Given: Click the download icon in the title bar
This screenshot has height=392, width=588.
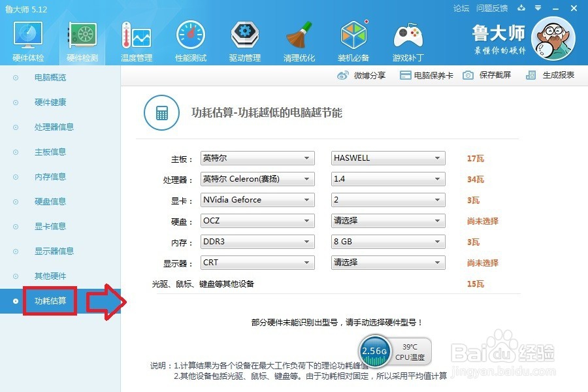Looking at the screenshot, I should point(521,8).
